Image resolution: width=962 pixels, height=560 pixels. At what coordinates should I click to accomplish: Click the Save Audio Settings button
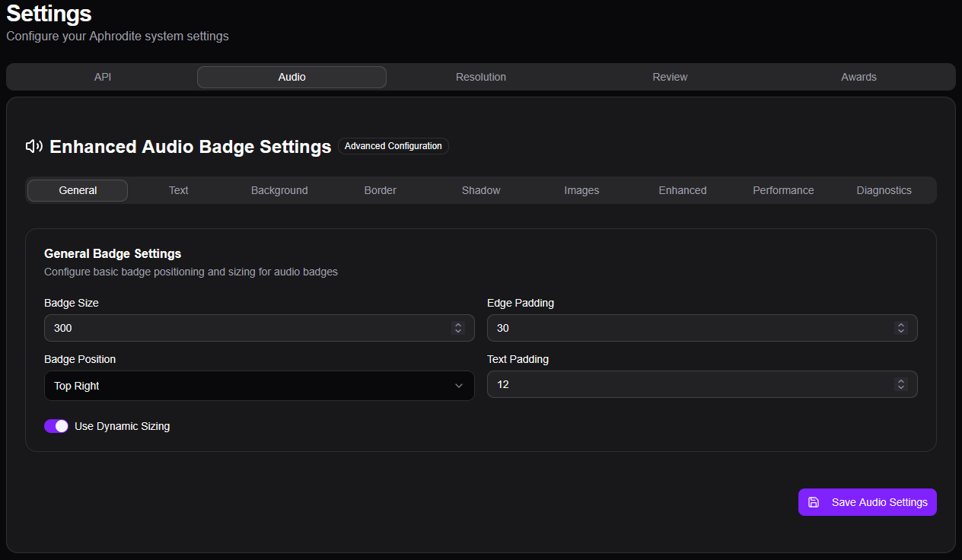pyautogui.click(x=868, y=502)
